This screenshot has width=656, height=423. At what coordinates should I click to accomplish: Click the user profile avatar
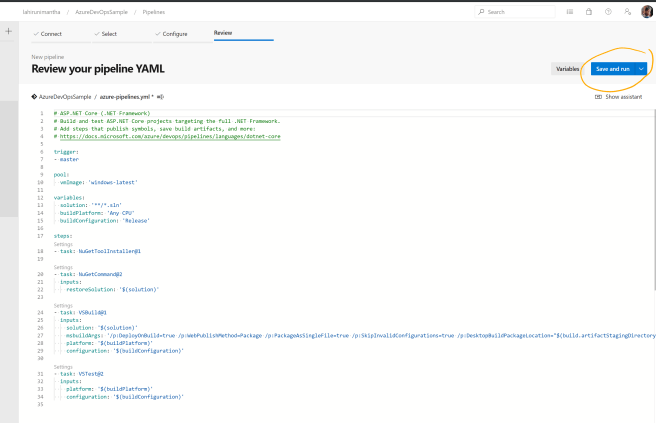click(646, 11)
